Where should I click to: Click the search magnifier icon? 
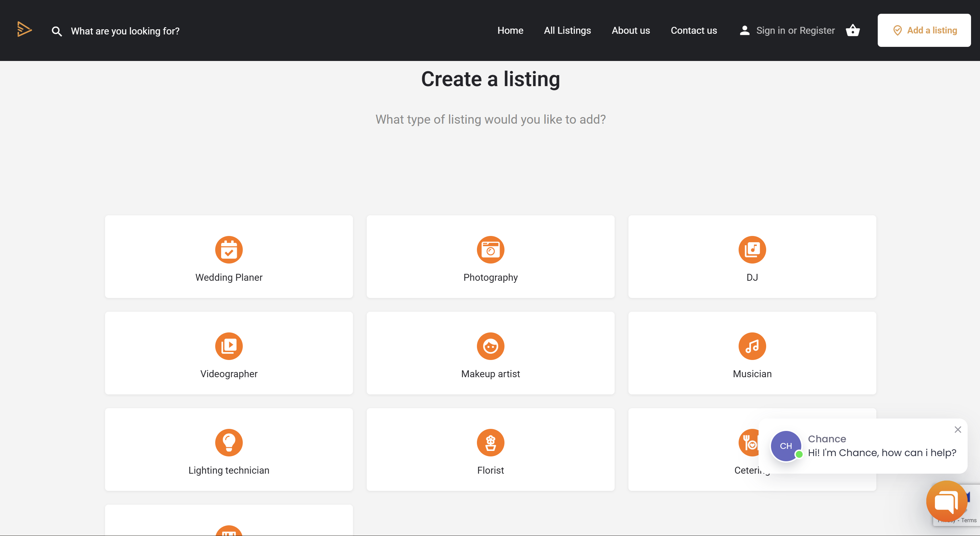57,31
